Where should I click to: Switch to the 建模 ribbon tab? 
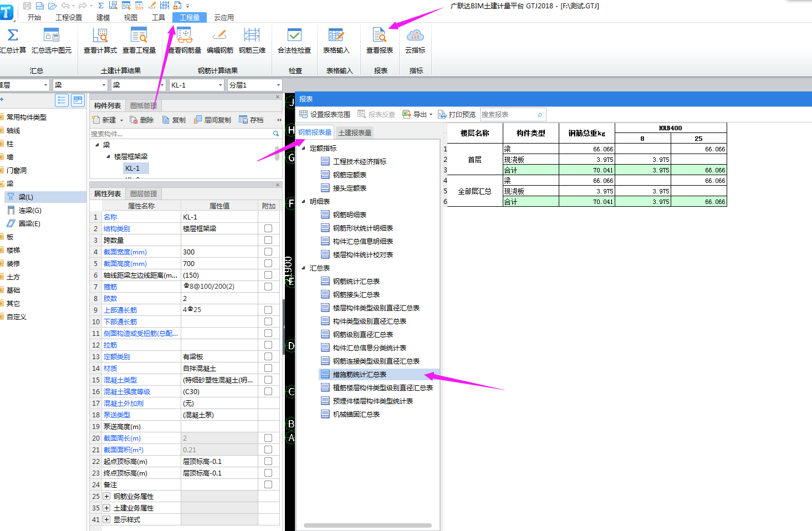103,17
